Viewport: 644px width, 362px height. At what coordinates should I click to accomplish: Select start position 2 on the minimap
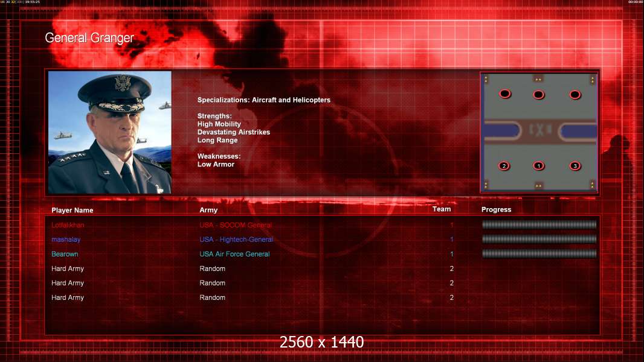(504, 166)
